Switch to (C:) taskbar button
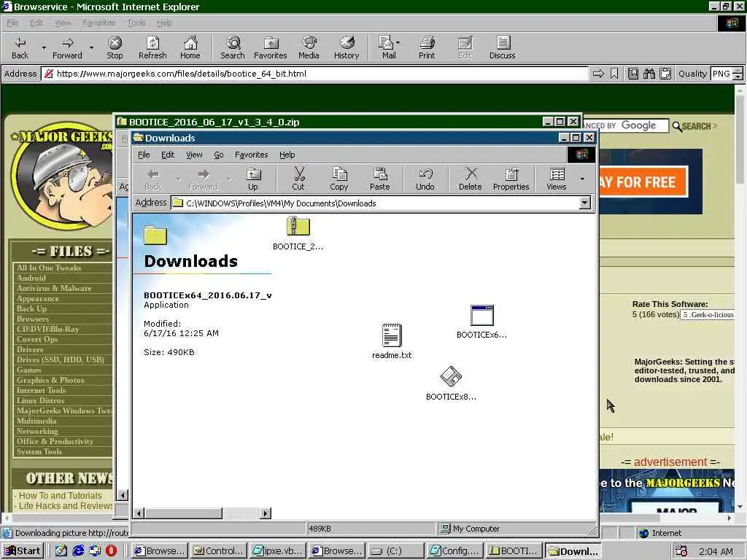747x560 pixels. (395, 551)
